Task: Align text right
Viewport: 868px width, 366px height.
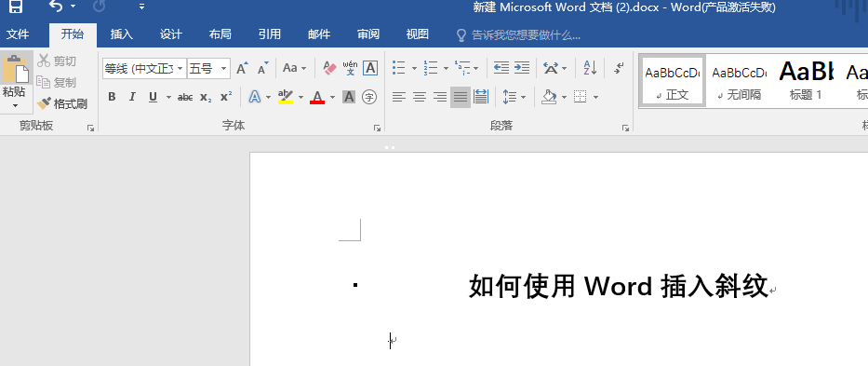Action: point(439,97)
